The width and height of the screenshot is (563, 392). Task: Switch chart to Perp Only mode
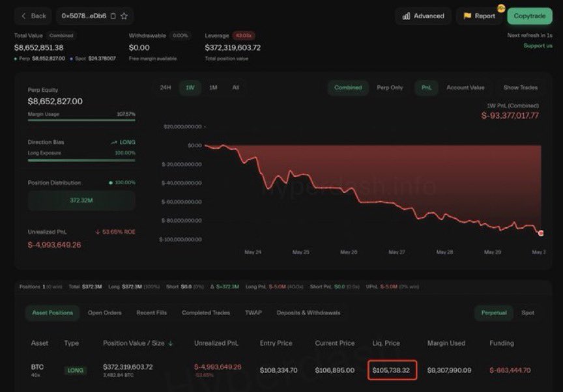pos(388,87)
